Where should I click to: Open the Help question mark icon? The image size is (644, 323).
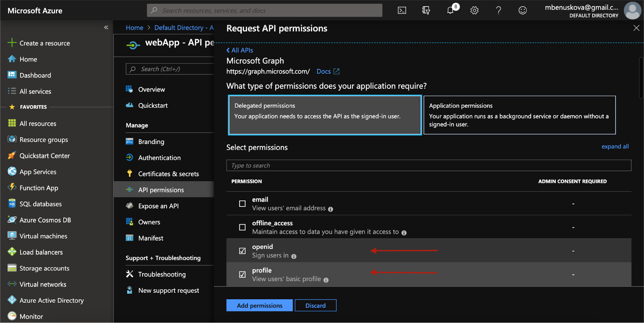498,10
